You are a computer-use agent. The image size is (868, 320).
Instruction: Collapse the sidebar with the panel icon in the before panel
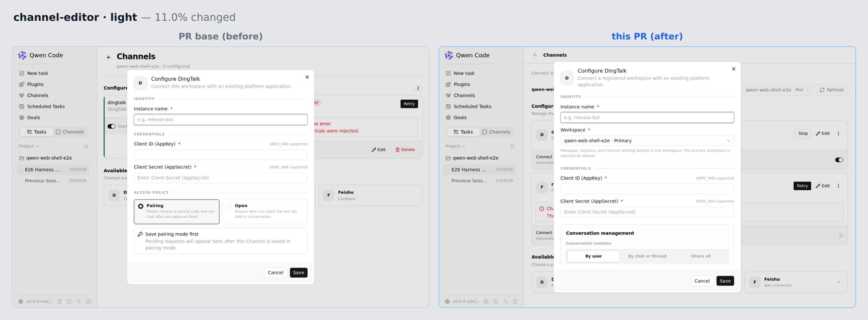point(89,301)
